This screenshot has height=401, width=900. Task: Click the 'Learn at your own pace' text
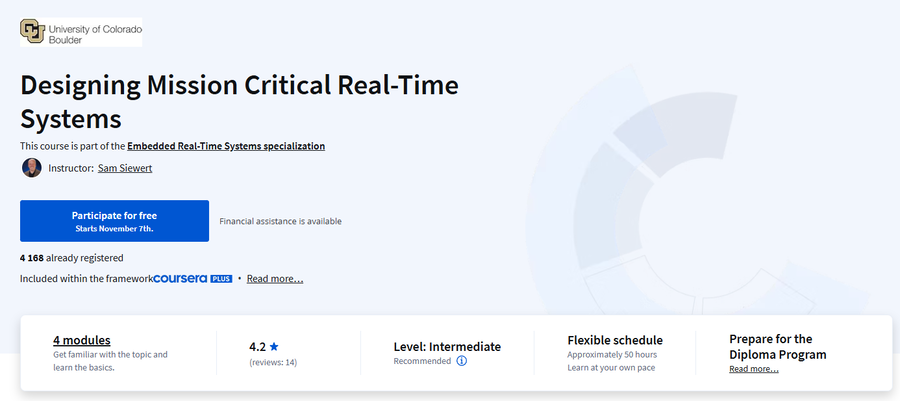pos(611,368)
